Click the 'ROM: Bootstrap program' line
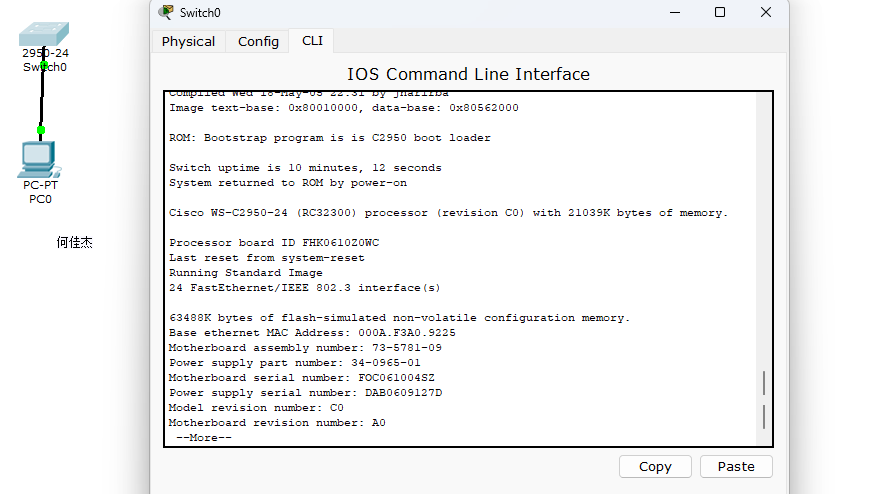Screen dimensions: 878x494 (x=329, y=138)
